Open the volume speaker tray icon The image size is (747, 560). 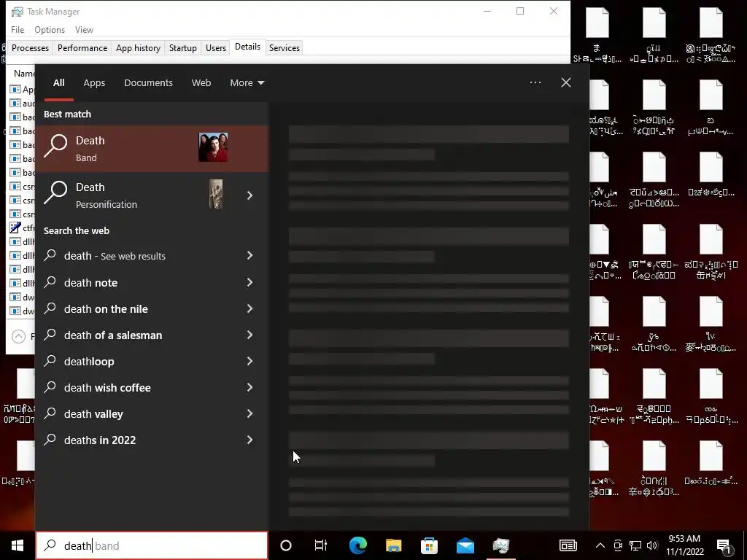coord(653,545)
